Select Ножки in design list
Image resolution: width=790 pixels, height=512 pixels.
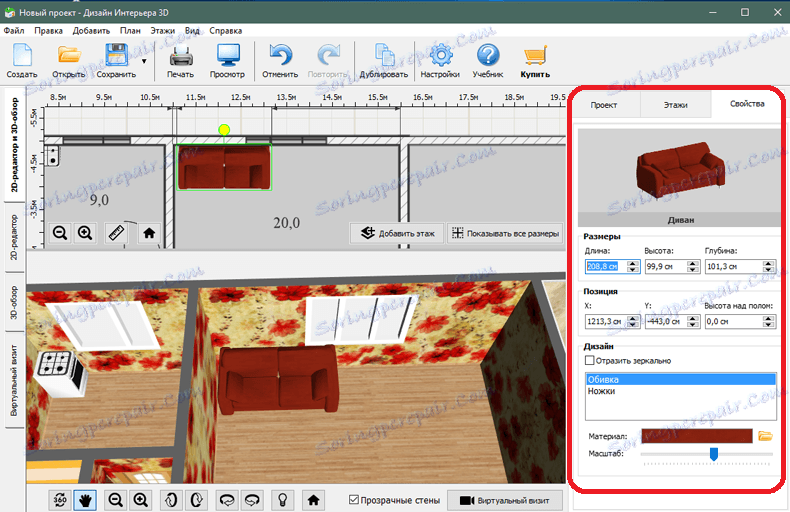tap(681, 391)
